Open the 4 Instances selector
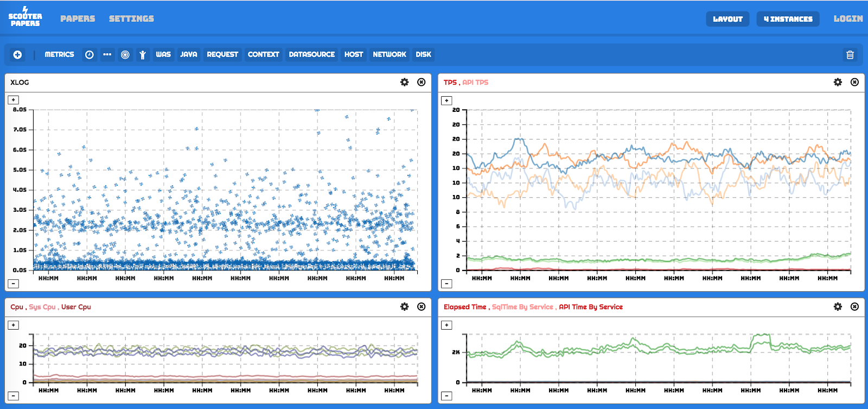 (788, 19)
